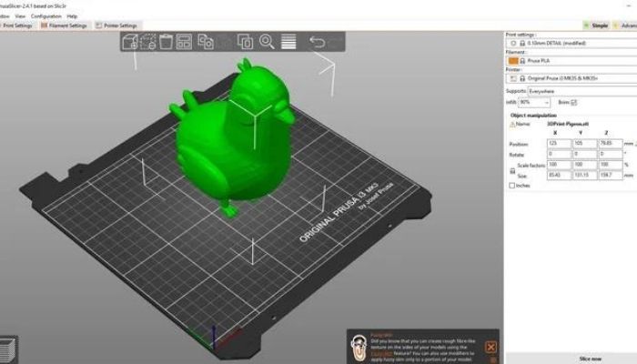
Task: Click the Search magnifier icon
Action: tap(267, 42)
